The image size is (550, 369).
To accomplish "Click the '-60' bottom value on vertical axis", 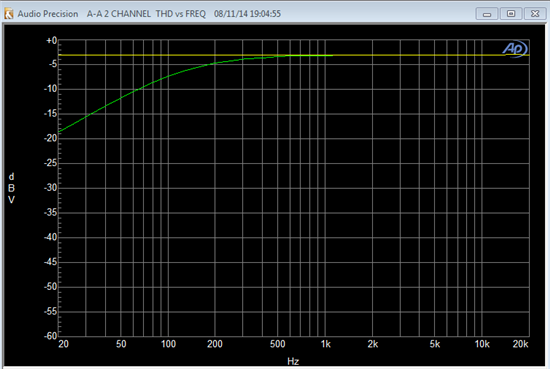I will point(51,336).
